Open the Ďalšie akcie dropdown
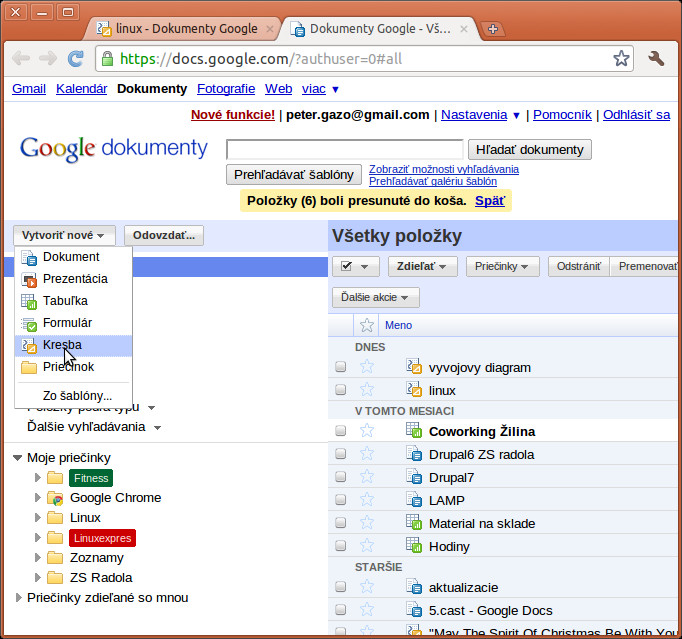Screen dimensions: 682x639 [376, 298]
